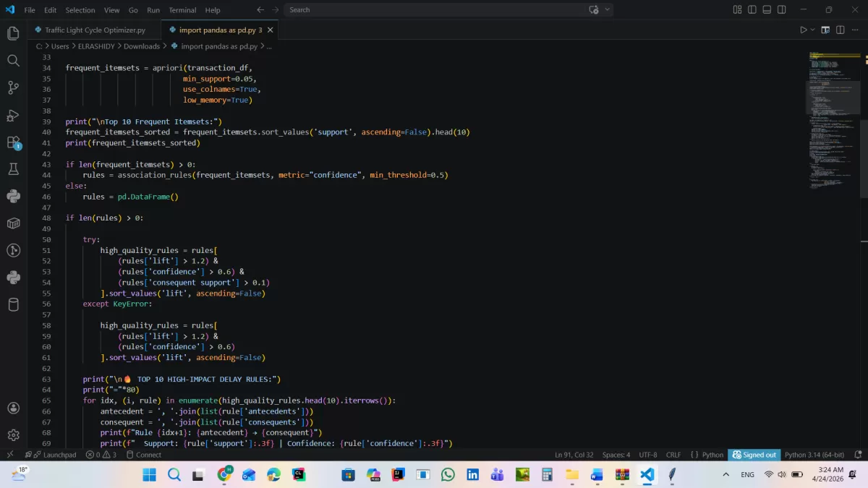Screen dimensions: 868x488
Task: Open the Run and Debug view
Action: click(13, 116)
